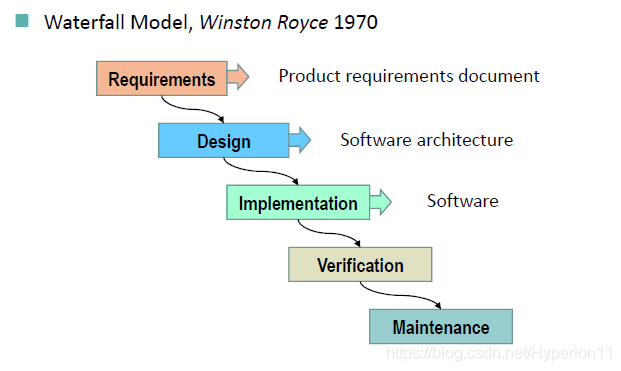The image size is (621, 371).
Task: Click the blue arrow beside Design
Action: tap(300, 139)
